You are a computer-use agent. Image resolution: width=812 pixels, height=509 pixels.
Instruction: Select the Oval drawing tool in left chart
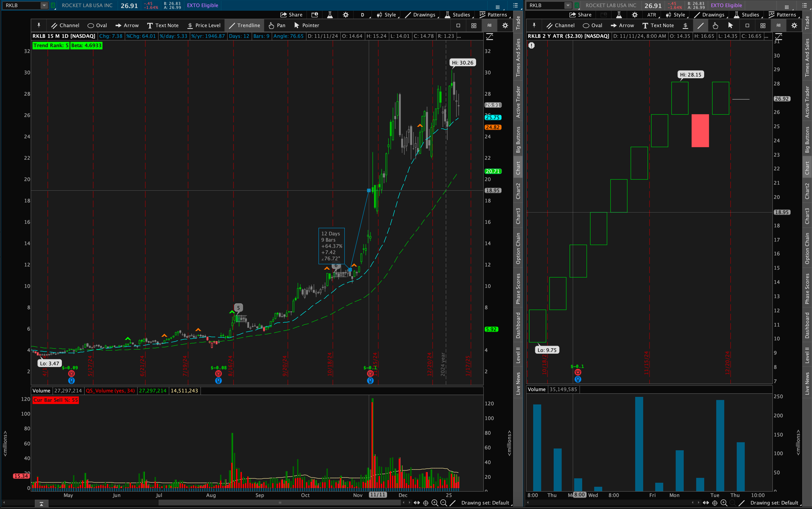97,25
